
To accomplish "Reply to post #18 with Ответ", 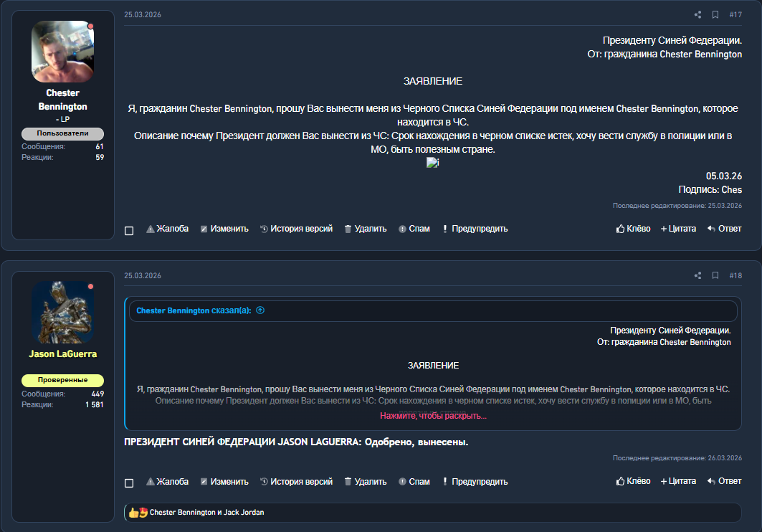I will pos(725,481).
